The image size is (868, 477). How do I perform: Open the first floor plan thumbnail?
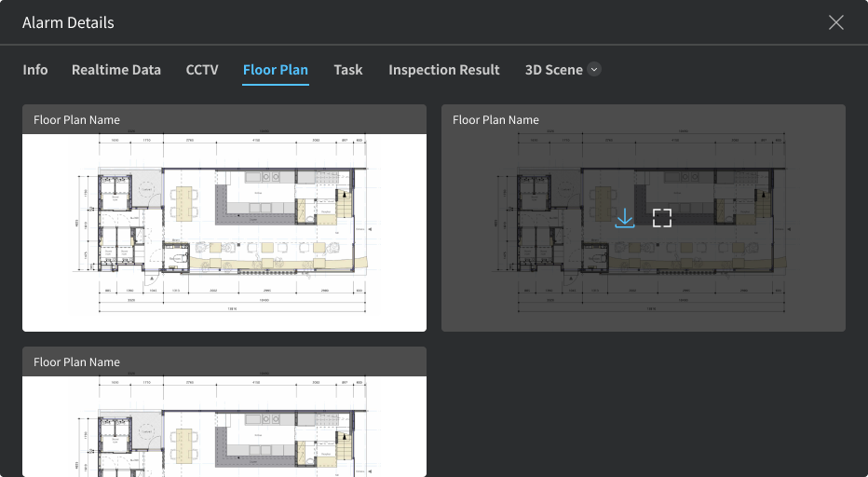(x=224, y=232)
